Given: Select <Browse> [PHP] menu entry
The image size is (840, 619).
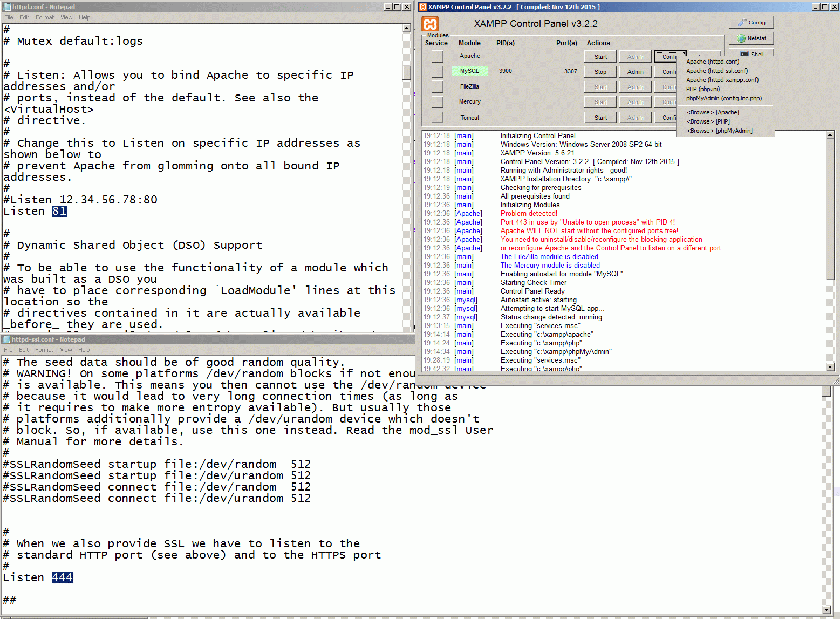Looking at the screenshot, I should [x=725, y=121].
